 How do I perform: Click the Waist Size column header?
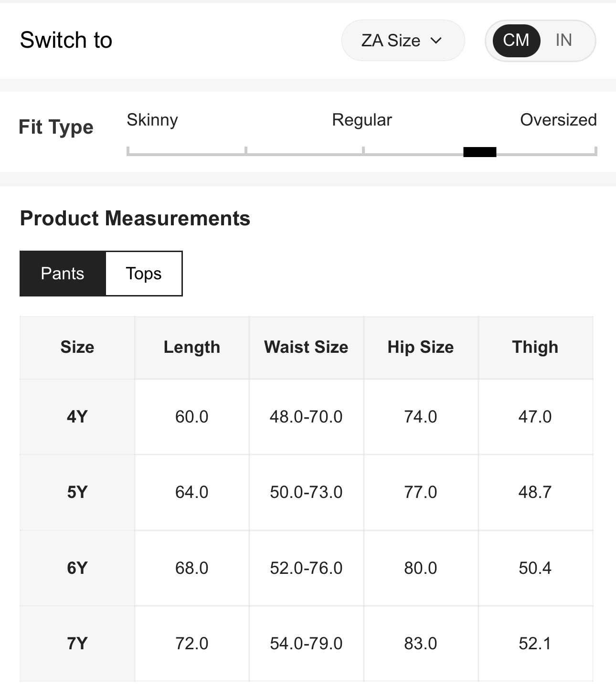[x=306, y=347]
